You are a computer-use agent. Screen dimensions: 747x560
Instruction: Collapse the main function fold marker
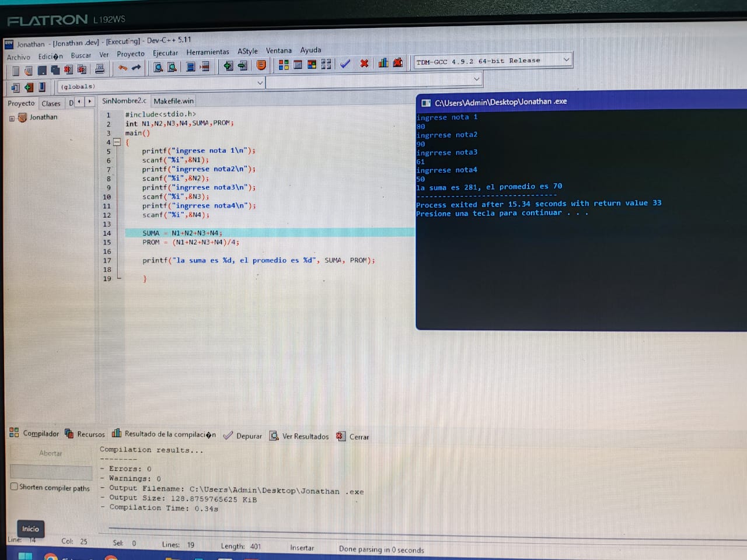point(117,142)
